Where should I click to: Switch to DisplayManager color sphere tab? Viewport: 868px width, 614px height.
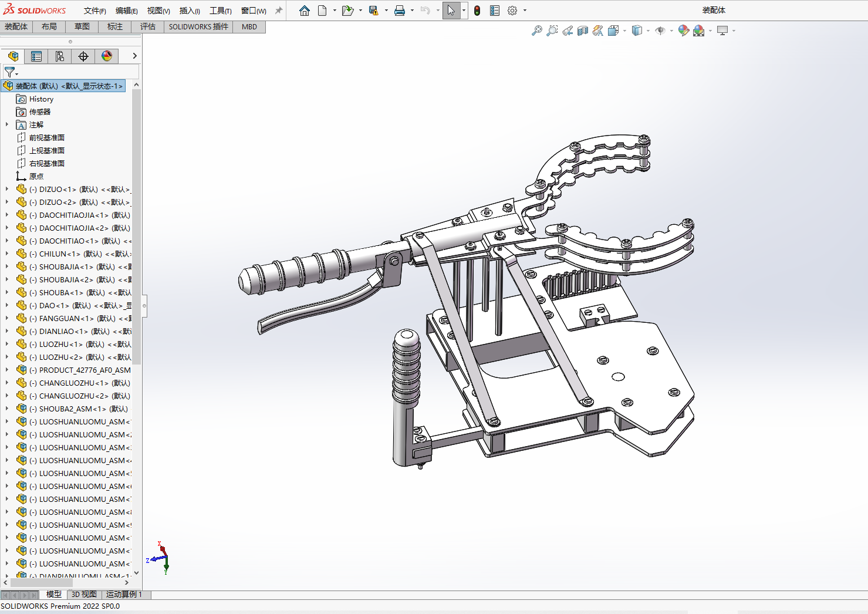point(107,56)
